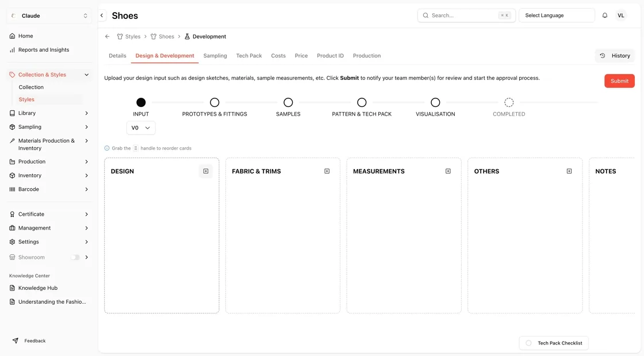
Task: Switch to the Costs tab
Action: pos(278,56)
